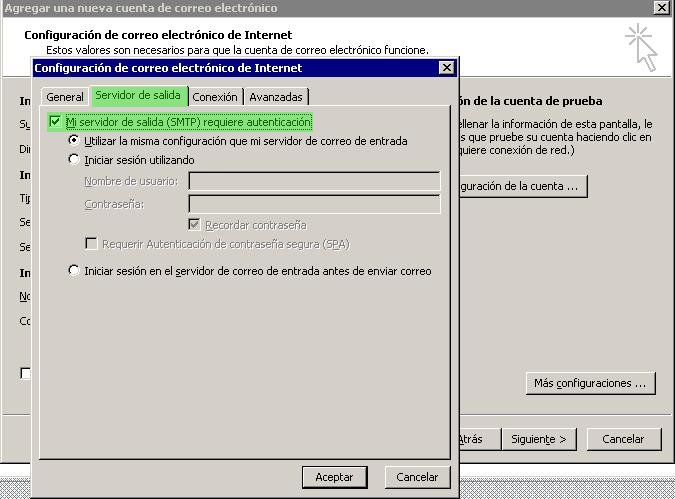Image resolution: width=675 pixels, height=499 pixels.
Task: Open the Conexión tab
Action: [215, 97]
